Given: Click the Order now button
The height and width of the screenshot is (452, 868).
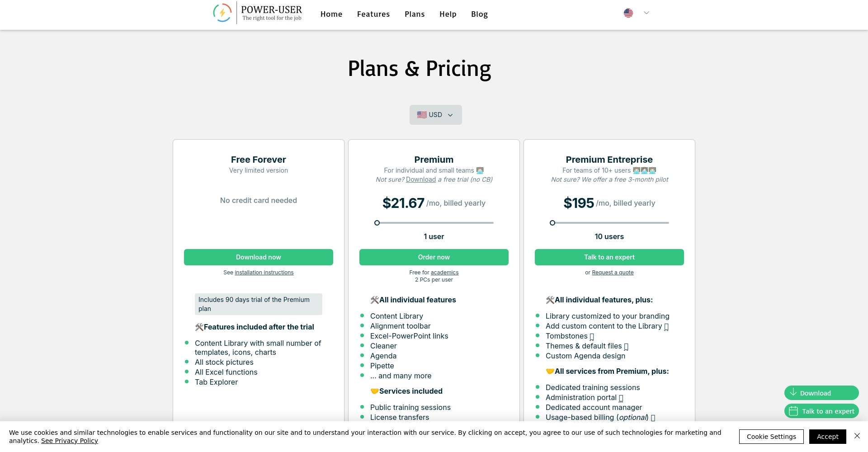Looking at the screenshot, I should coord(434,257).
